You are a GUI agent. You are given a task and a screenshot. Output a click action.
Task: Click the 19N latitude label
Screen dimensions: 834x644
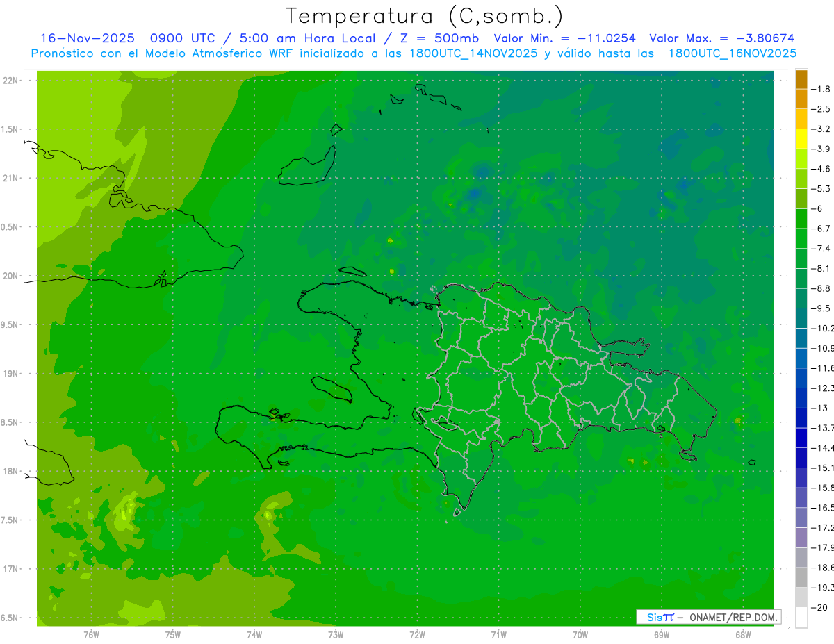point(11,374)
